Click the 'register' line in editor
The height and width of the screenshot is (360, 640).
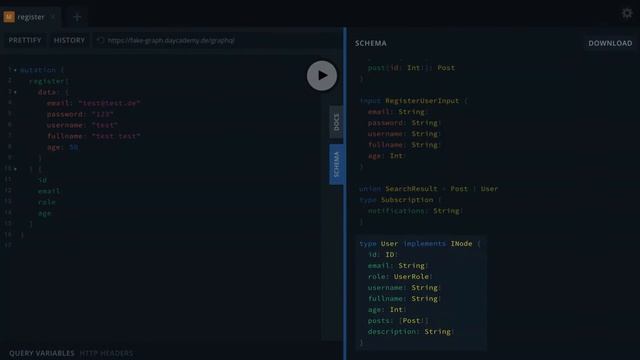pos(49,81)
